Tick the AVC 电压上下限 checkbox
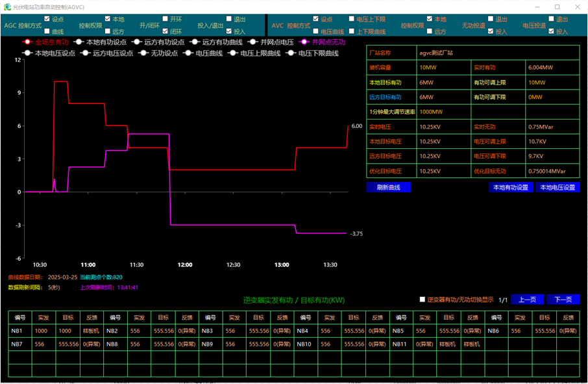 click(351, 19)
